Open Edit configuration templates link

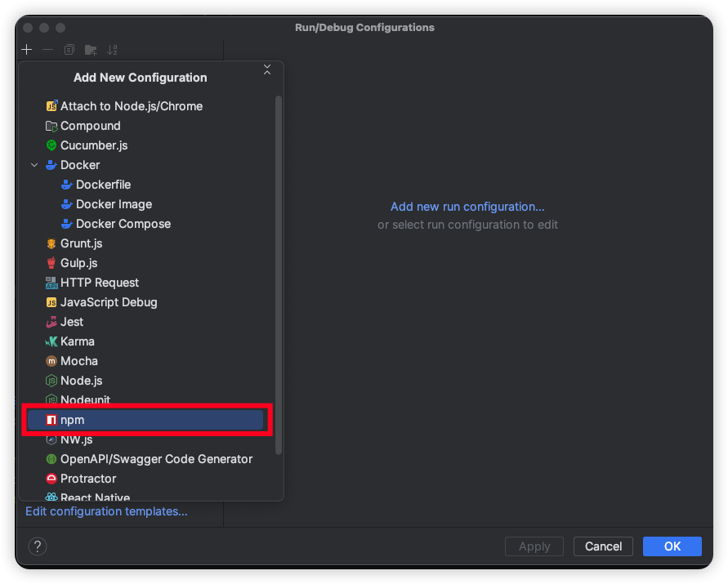tap(106, 511)
